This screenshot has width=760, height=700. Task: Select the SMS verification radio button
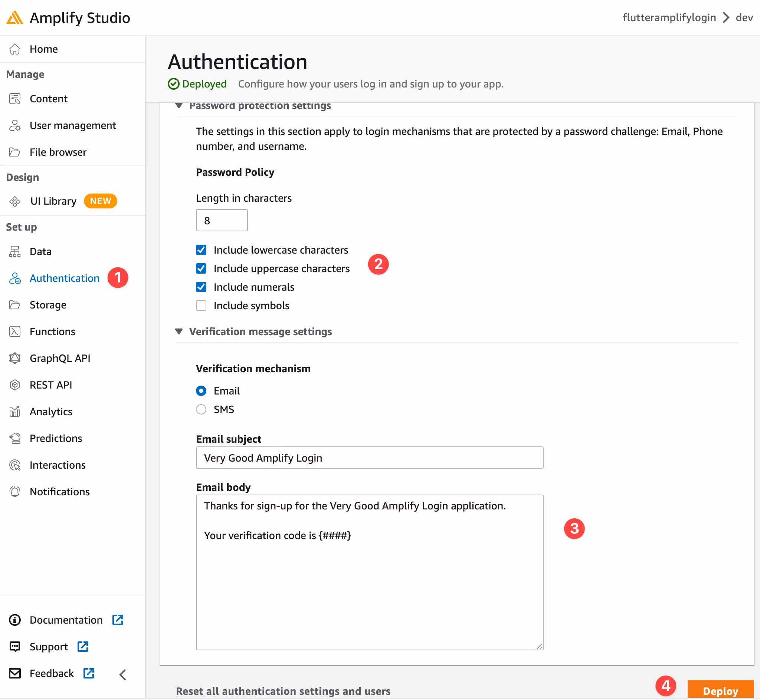point(201,410)
